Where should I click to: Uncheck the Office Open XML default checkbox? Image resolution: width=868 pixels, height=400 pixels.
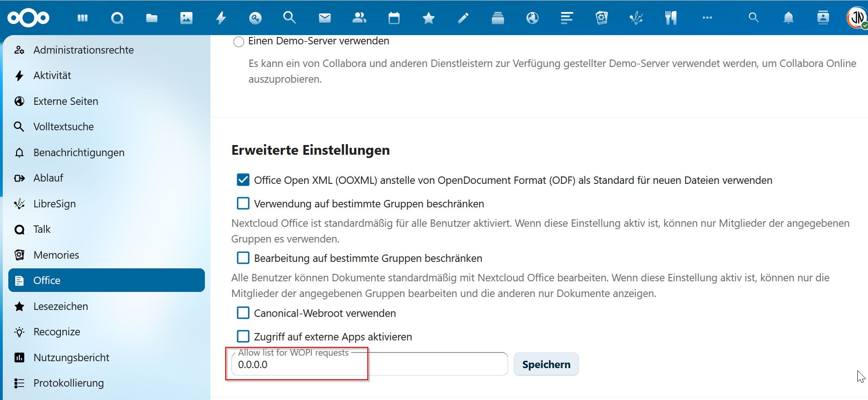(x=243, y=180)
